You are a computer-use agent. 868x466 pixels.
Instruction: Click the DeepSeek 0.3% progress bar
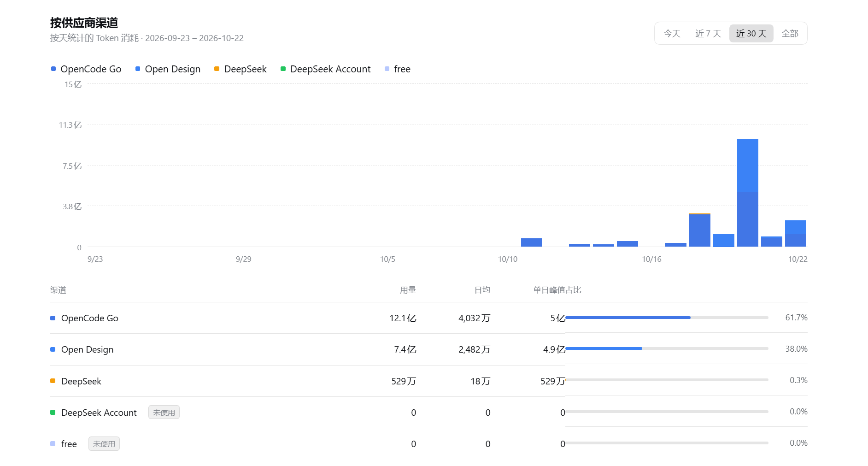point(667,380)
